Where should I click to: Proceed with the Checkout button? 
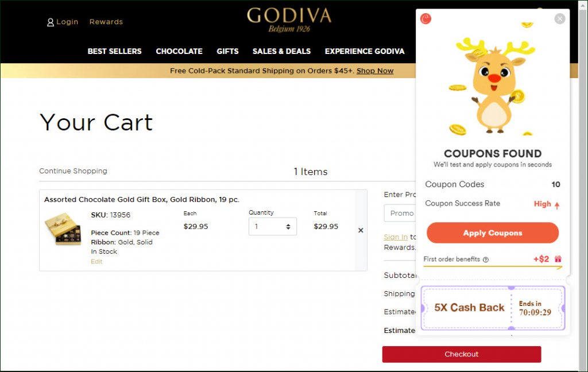(461, 354)
